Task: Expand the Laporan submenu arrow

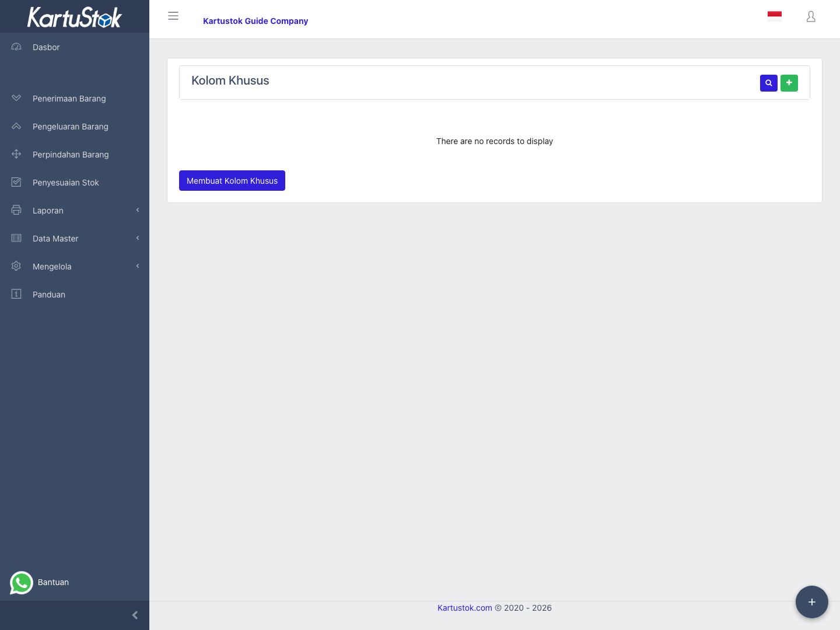Action: coord(138,210)
